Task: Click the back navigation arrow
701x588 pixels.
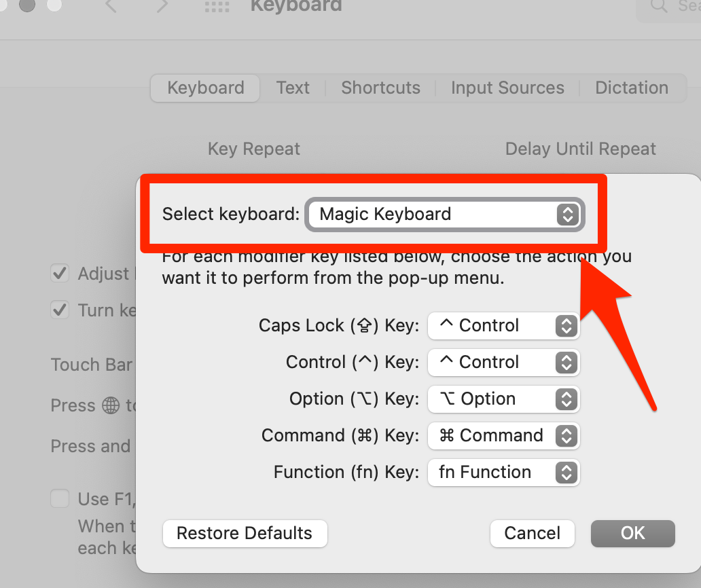Action: pyautogui.click(x=112, y=7)
